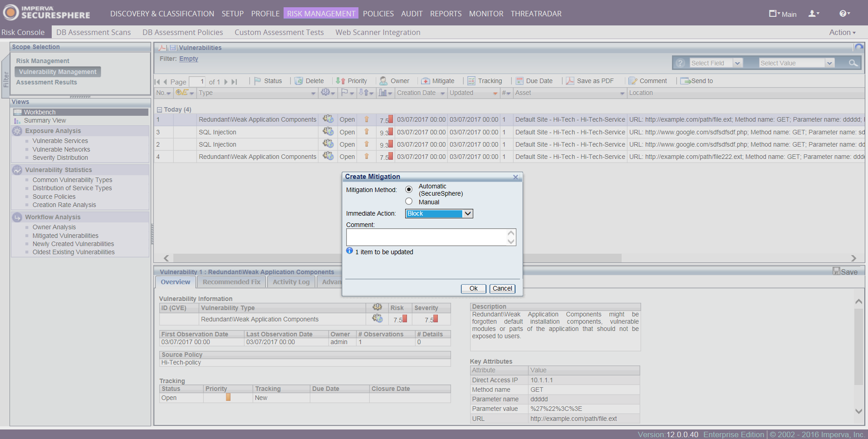This screenshot has height=439, width=868.
Task: Open Mitigated Vulnerabilities view
Action: (65, 236)
